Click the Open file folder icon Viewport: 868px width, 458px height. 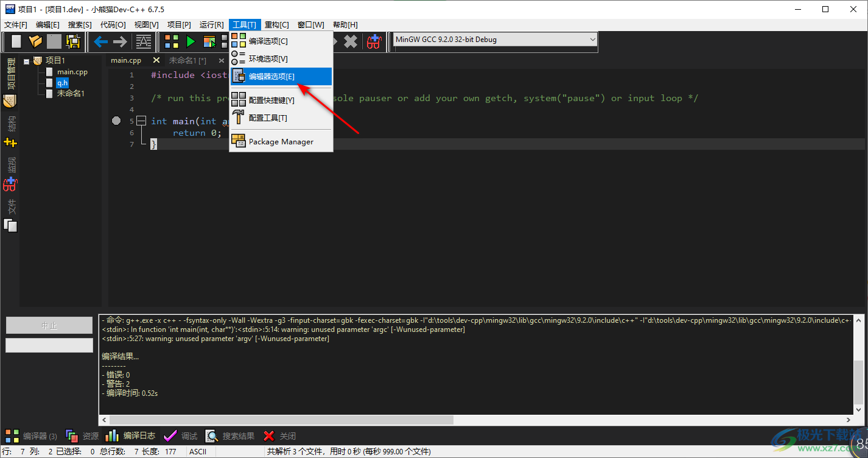(35, 41)
